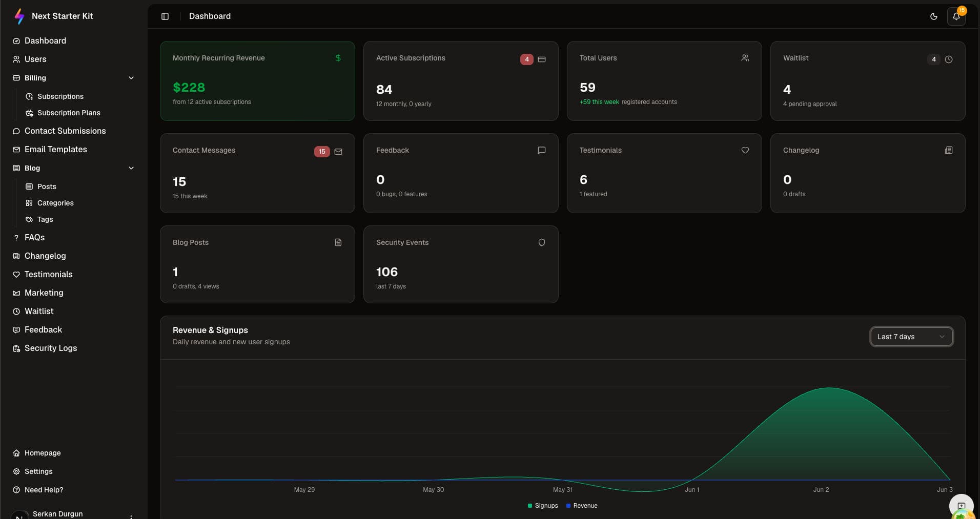Click the envelope icon in Contact Messages card
The image size is (980, 519).
pyautogui.click(x=338, y=152)
